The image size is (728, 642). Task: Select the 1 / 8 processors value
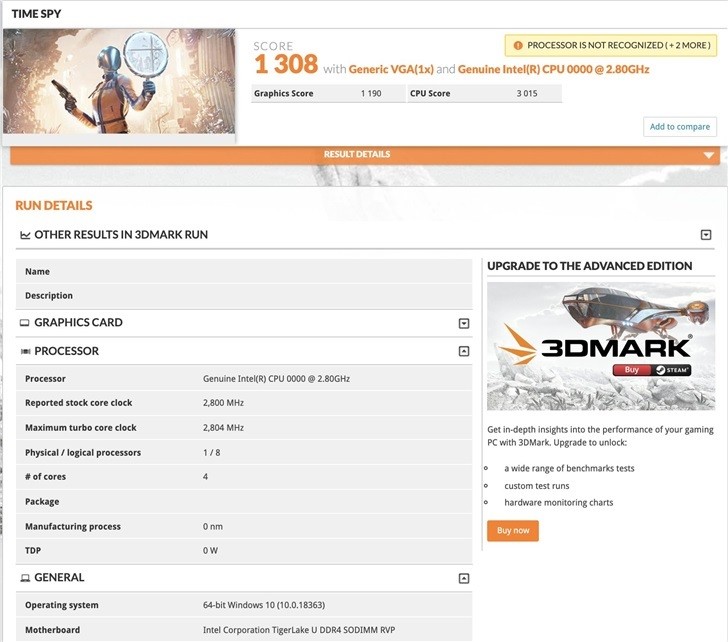[212, 453]
